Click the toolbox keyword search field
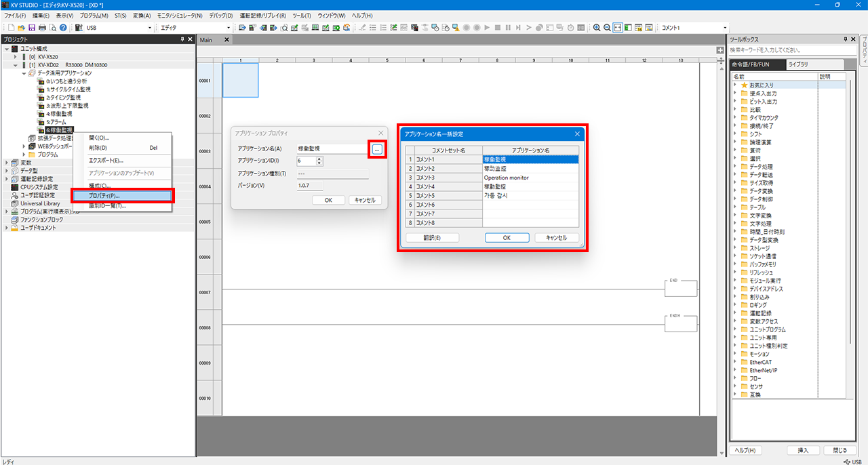The width and height of the screenshot is (868, 465). [x=790, y=50]
